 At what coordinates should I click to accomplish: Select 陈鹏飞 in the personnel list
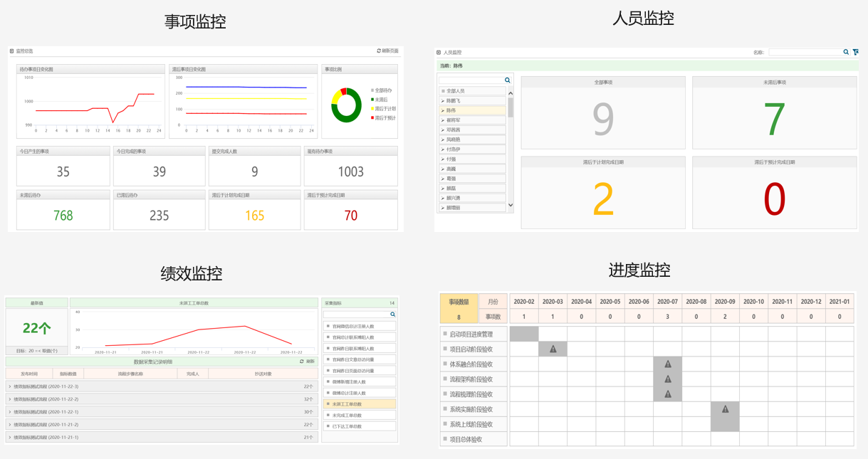tap(453, 101)
